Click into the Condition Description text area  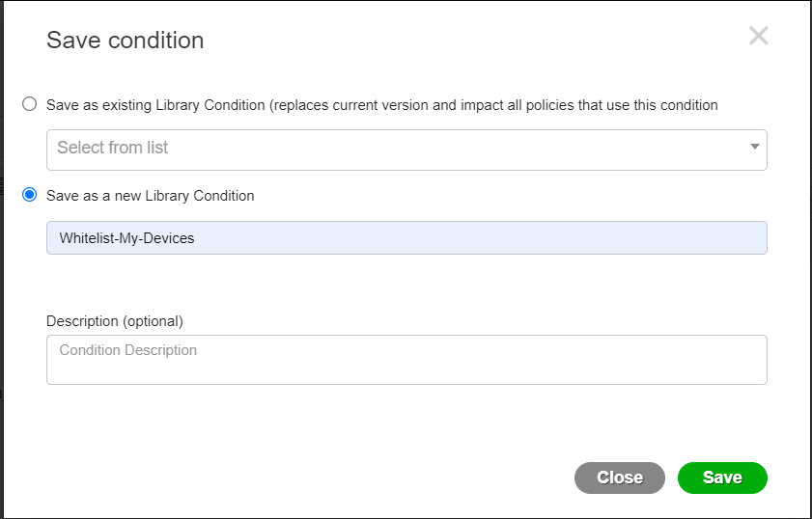click(x=406, y=360)
